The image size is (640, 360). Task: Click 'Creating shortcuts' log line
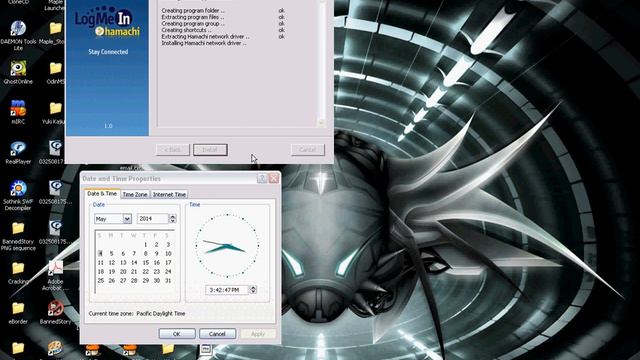186,30
